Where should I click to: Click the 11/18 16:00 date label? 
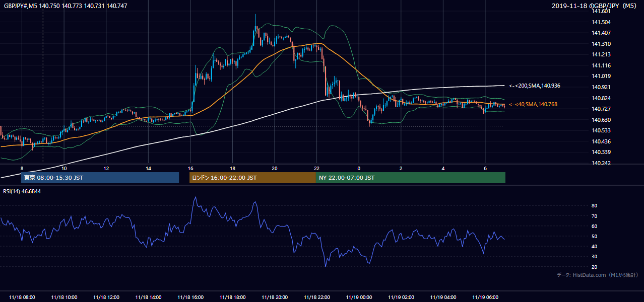coord(190,297)
